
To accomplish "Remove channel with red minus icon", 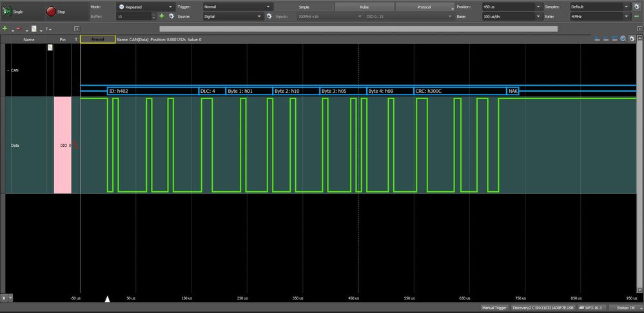I will pos(19,29).
